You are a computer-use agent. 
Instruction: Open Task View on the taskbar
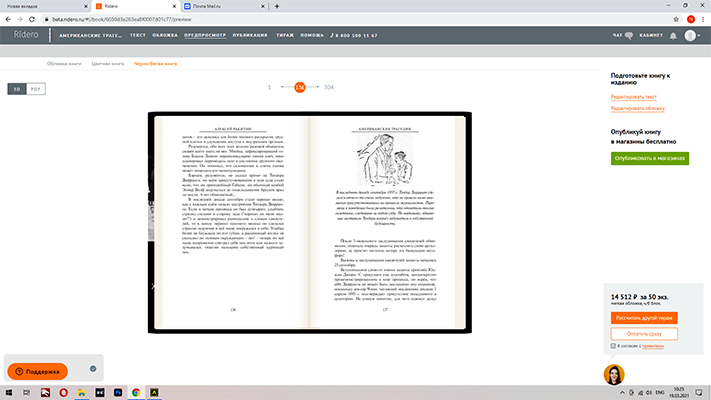(x=27, y=393)
